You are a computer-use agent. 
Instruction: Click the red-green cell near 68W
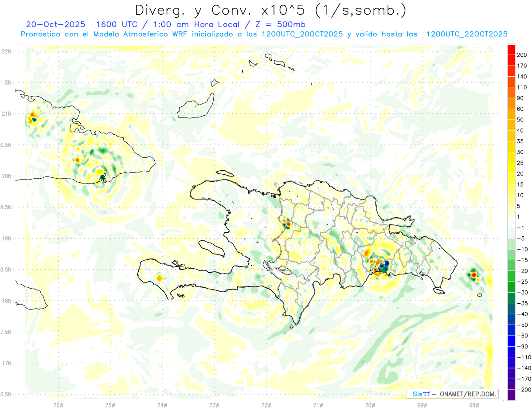click(473, 275)
